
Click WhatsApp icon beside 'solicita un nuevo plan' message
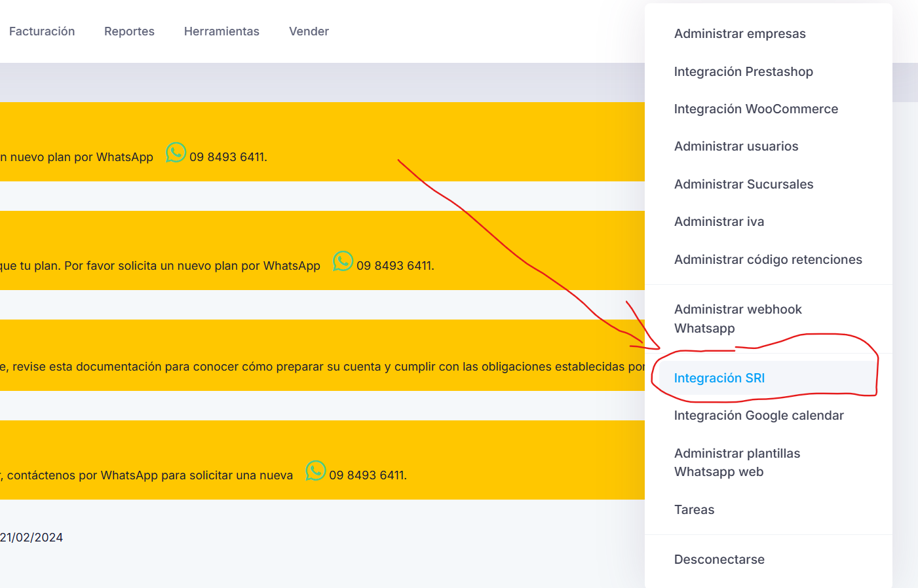coord(343,261)
